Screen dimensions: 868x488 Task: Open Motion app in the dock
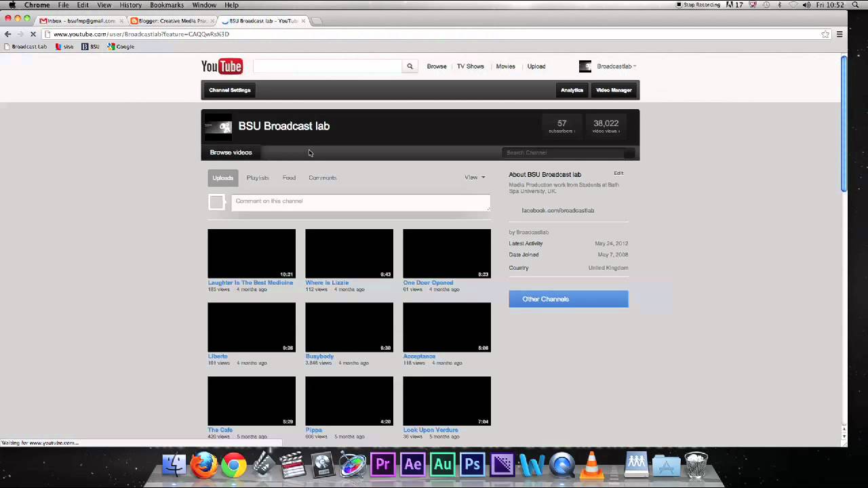[353, 465]
